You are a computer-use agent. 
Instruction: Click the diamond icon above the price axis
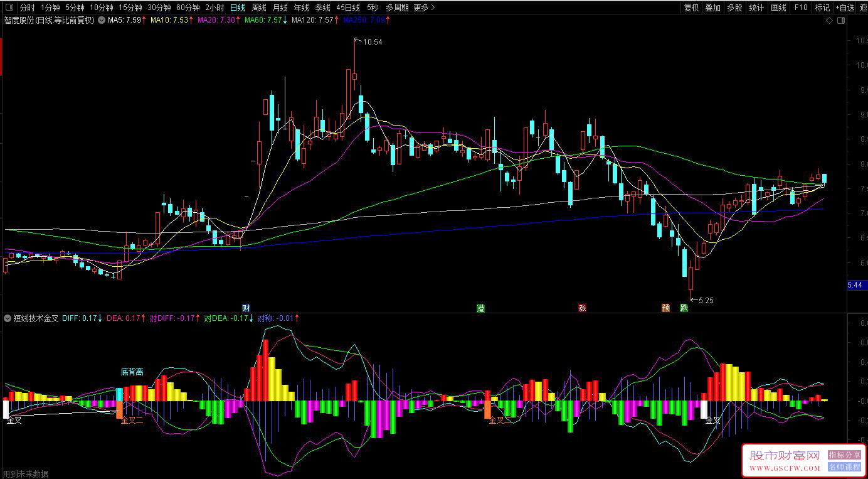829,21
